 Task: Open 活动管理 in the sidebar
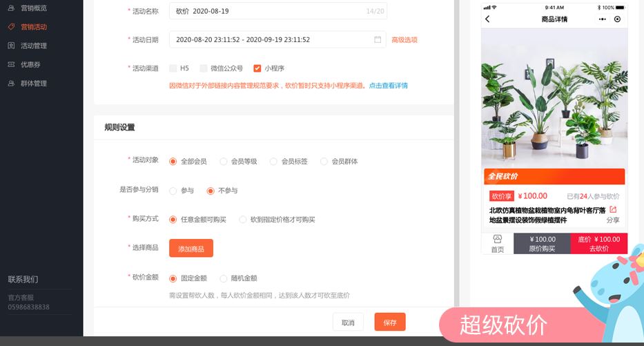pos(34,46)
